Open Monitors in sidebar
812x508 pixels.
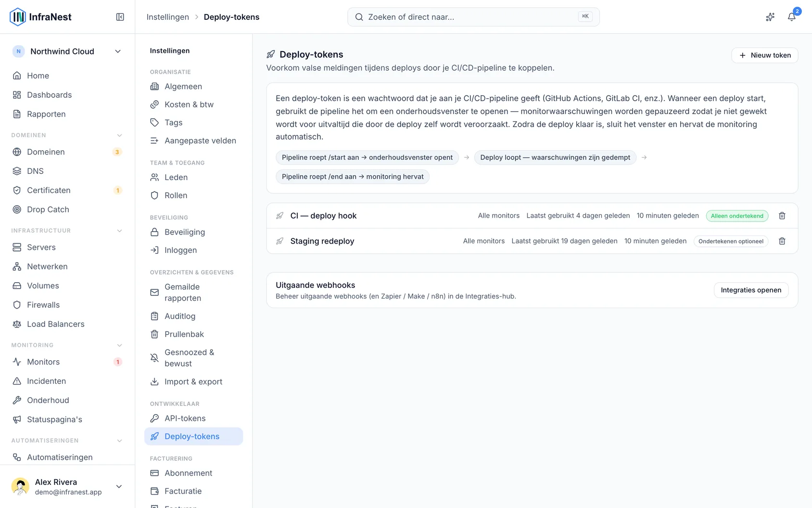pyautogui.click(x=67, y=362)
